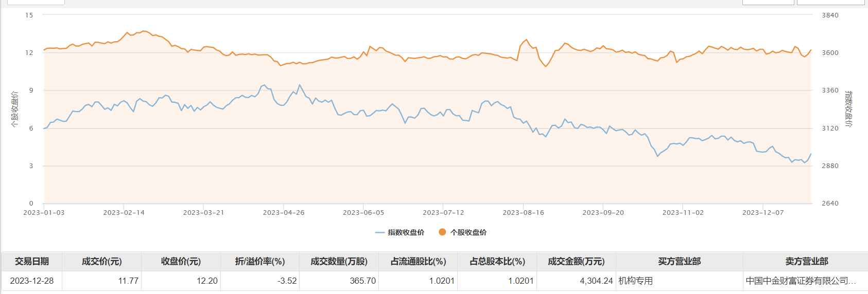This screenshot has height=294, width=868.
Task: Click the 成交价(元) column header
Action: tap(102, 262)
